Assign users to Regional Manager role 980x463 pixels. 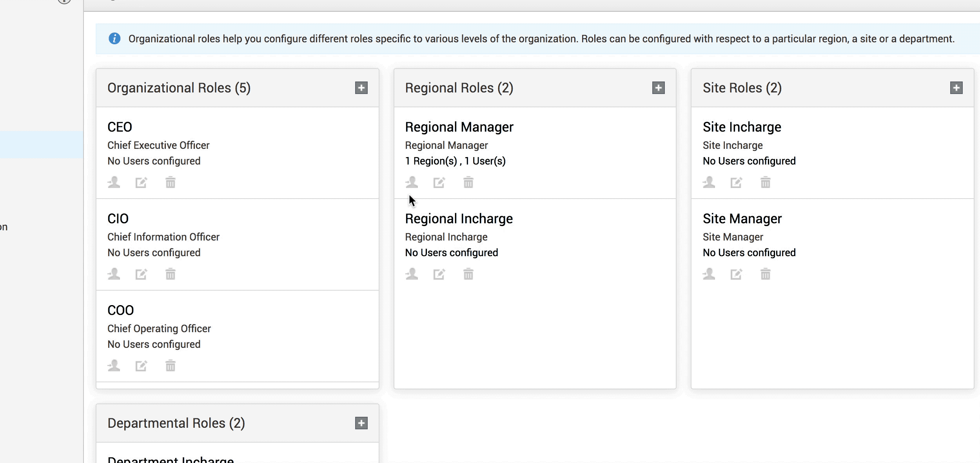[412, 183]
